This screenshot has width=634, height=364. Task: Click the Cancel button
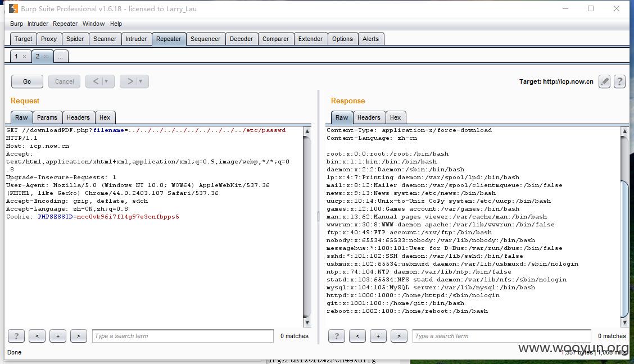64,81
